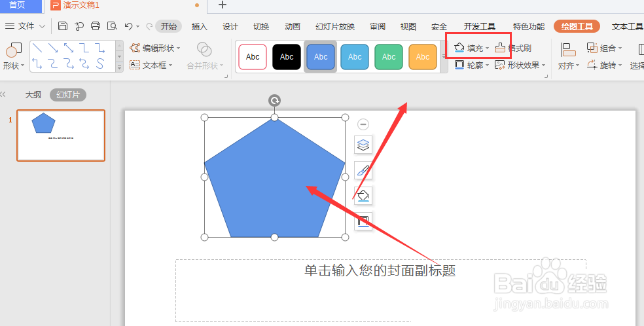Apply green Abc shape style
Image resolution: width=644 pixels, height=326 pixels.
click(389, 57)
